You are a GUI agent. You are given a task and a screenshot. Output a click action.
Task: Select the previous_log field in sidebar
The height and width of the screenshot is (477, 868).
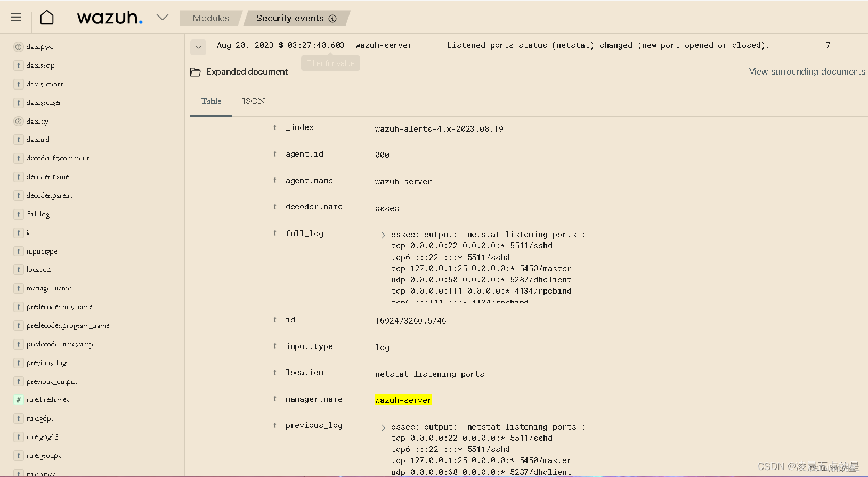(x=46, y=363)
